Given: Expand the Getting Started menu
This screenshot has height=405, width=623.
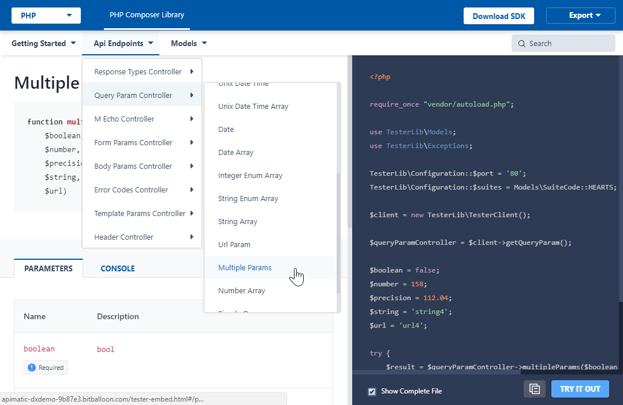Looking at the screenshot, I should (x=43, y=43).
